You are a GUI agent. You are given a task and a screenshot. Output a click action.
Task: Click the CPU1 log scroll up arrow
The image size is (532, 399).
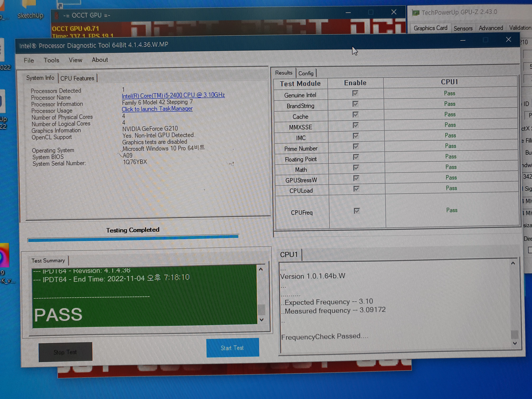click(x=513, y=263)
